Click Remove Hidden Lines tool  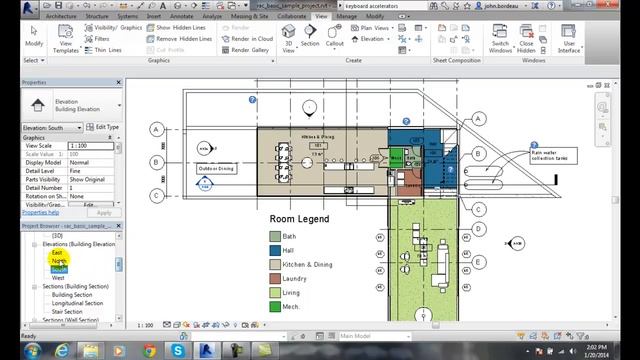pos(180,39)
